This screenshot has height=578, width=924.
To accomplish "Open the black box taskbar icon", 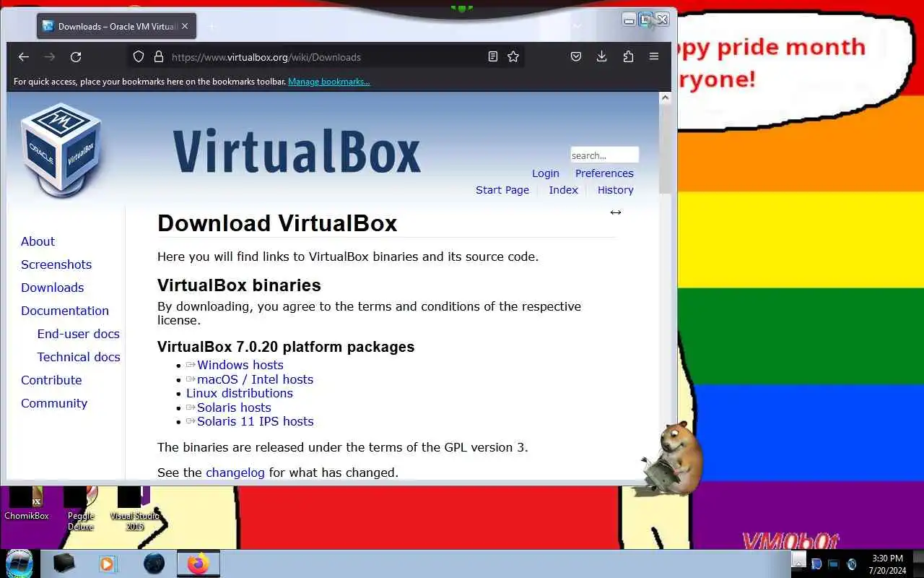I will pyautogui.click(x=64, y=564).
